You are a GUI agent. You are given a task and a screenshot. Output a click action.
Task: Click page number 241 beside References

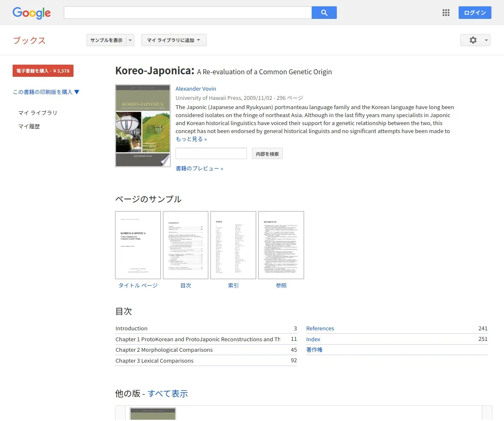[x=483, y=329]
